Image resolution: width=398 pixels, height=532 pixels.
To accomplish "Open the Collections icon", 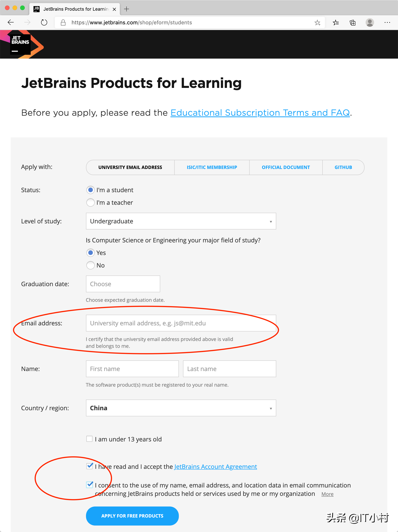I will [x=353, y=22].
